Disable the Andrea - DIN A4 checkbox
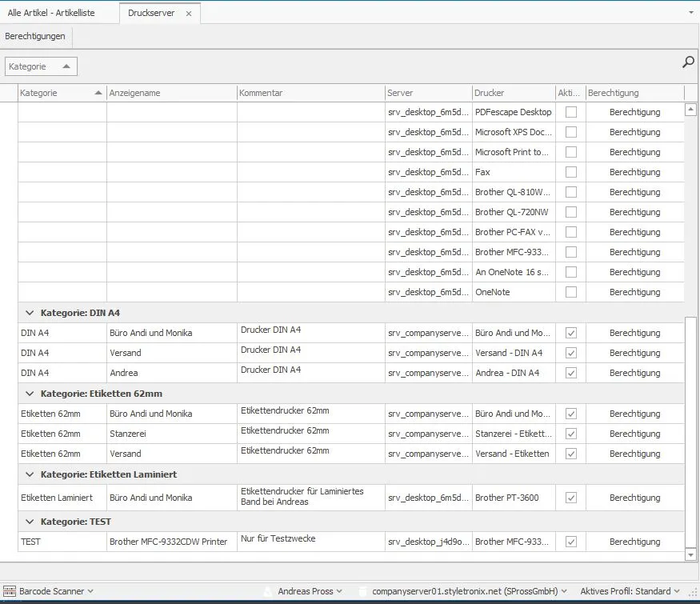700x604 pixels. pyautogui.click(x=571, y=373)
